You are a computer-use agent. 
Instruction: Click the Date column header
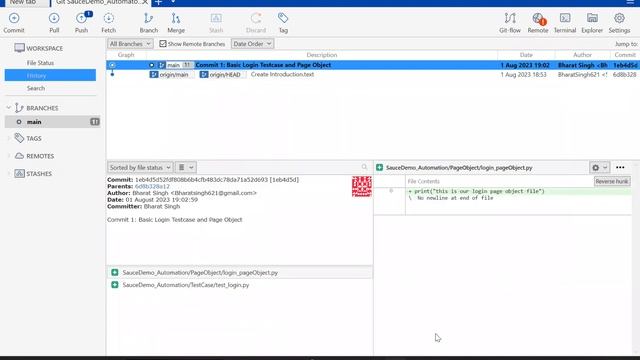526,55
